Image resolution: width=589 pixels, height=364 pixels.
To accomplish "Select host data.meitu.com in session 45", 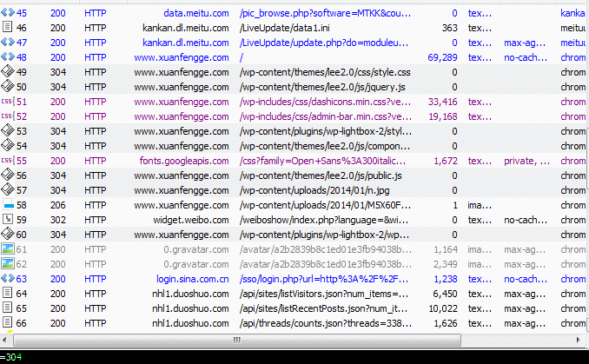I will [x=196, y=13].
